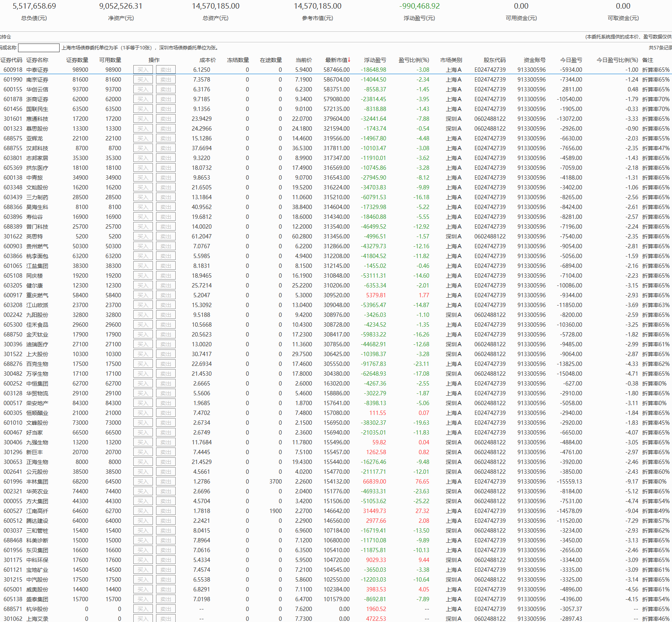Click the 可用资金(元) summary label

click(x=521, y=18)
